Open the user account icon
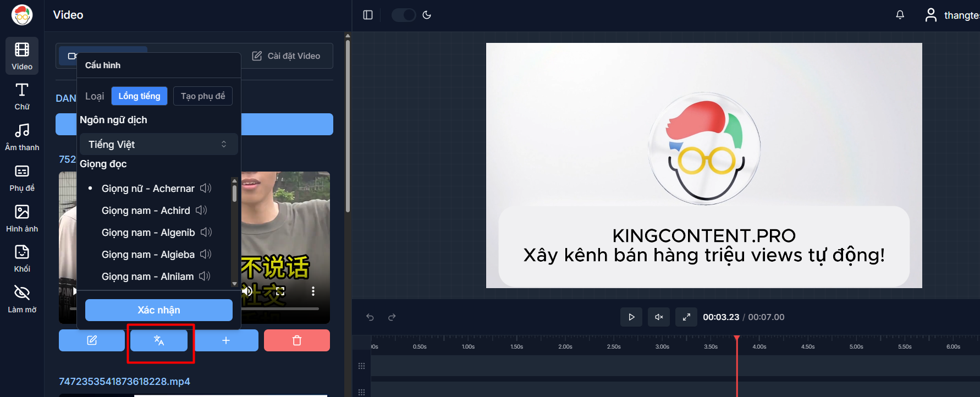The height and width of the screenshot is (397, 980). click(931, 15)
